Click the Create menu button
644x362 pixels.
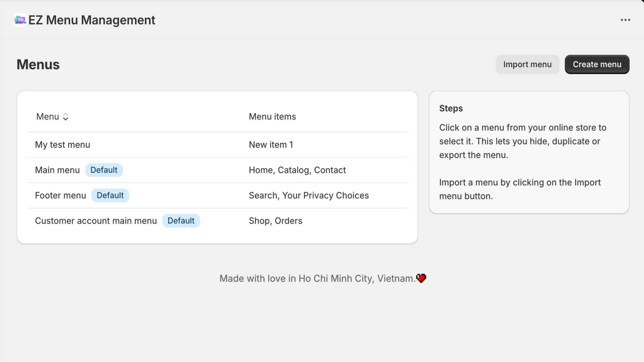tap(597, 64)
